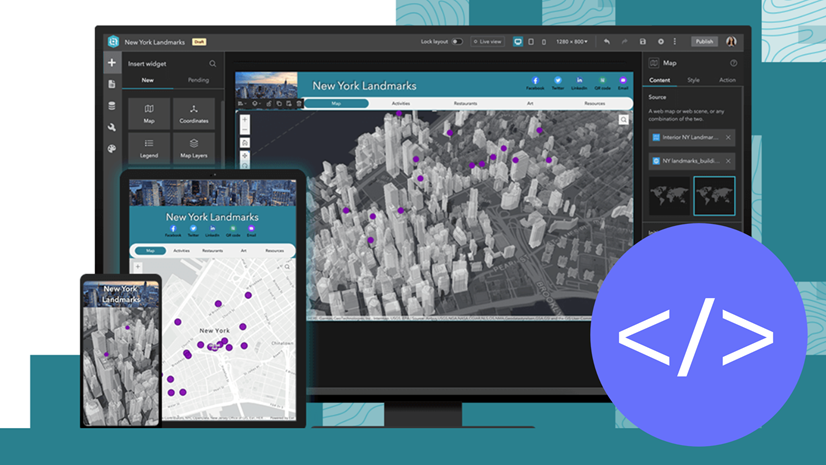The image size is (826, 465).
Task: Toggle the Lock layout switch
Action: (457, 42)
